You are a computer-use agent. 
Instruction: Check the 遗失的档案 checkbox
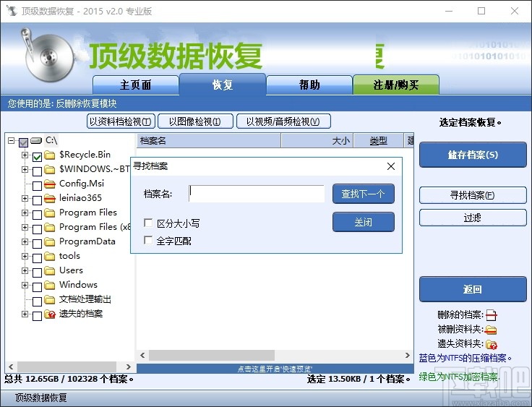37,316
